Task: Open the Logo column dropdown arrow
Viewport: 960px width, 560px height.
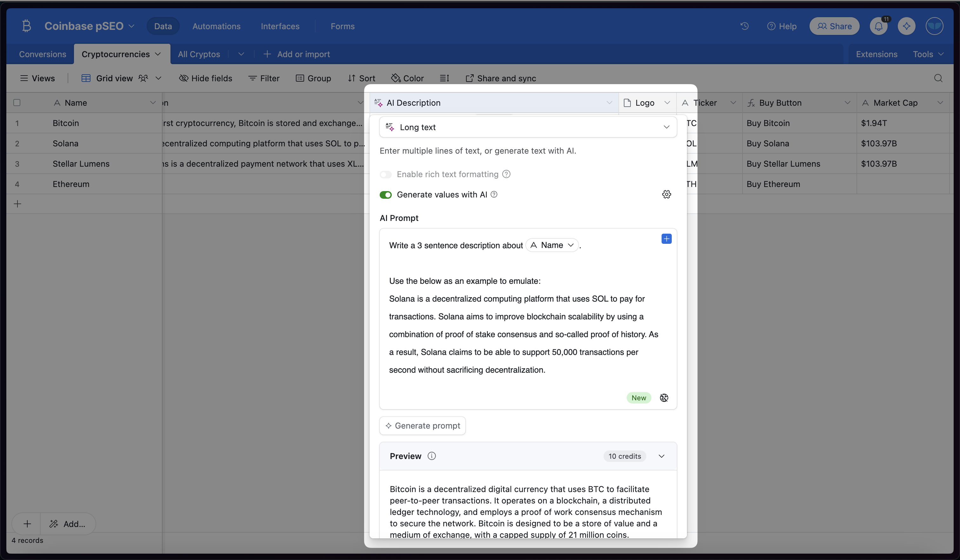Action: (667, 103)
